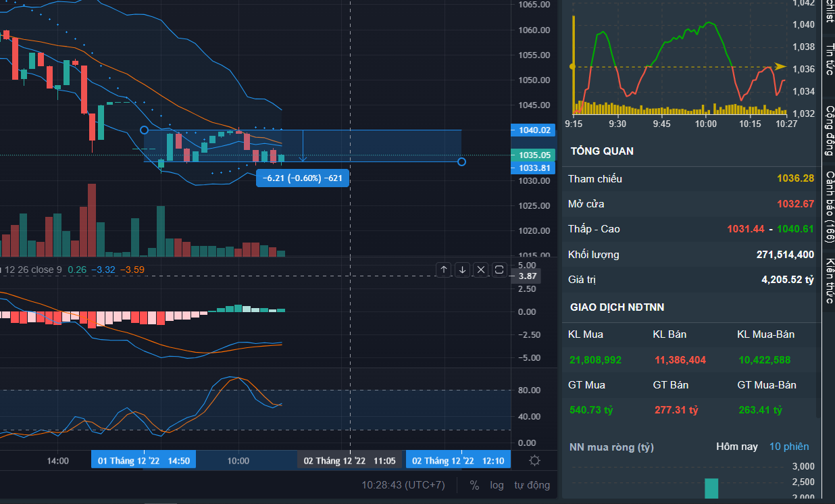Click the measurement end anchor circle
Image resolution: width=835 pixels, height=504 pixels.
[x=461, y=161]
